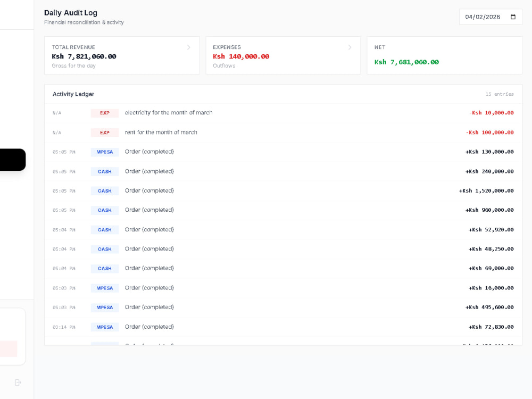This screenshot has height=399, width=532.
Task: Open the calendar picker icon in date field
Action: 513,17
